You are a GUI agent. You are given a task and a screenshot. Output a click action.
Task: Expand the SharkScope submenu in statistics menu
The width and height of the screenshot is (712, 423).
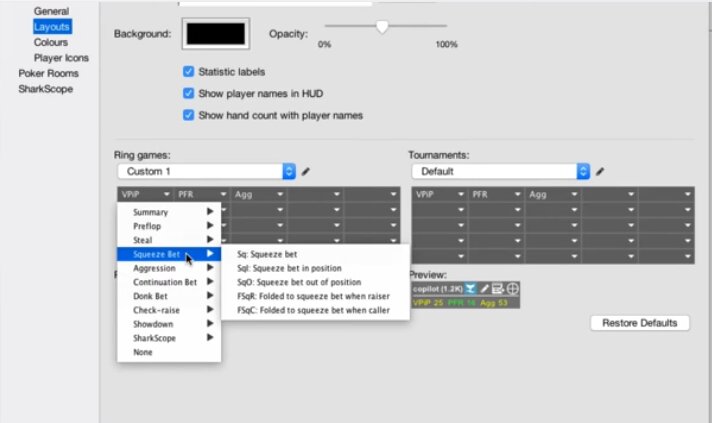point(169,338)
